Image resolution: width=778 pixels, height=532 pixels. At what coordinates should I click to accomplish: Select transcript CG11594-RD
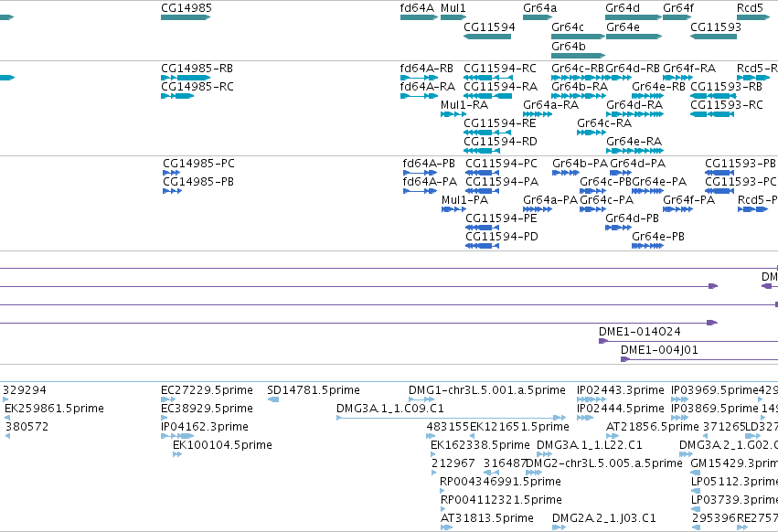coord(482,151)
